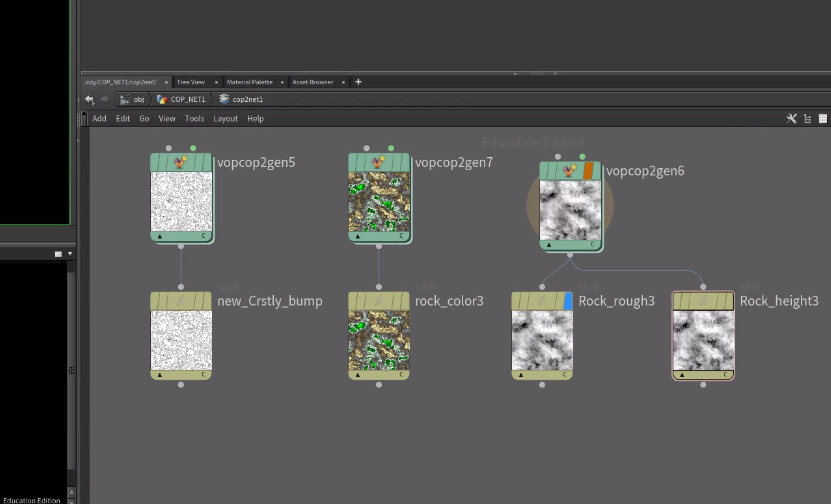The image size is (831, 504).
Task: Click the COP_NET1 path icon
Action: click(163, 100)
